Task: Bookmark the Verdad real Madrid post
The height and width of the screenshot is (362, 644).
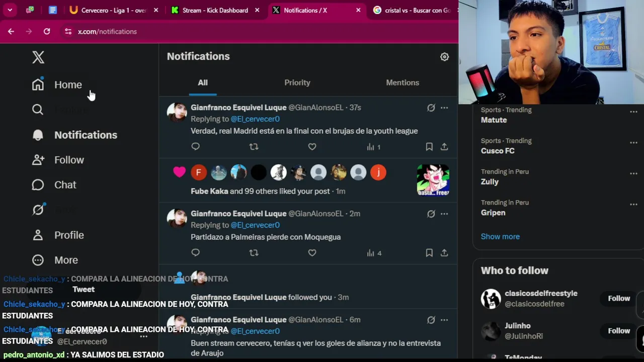Action: click(429, 146)
